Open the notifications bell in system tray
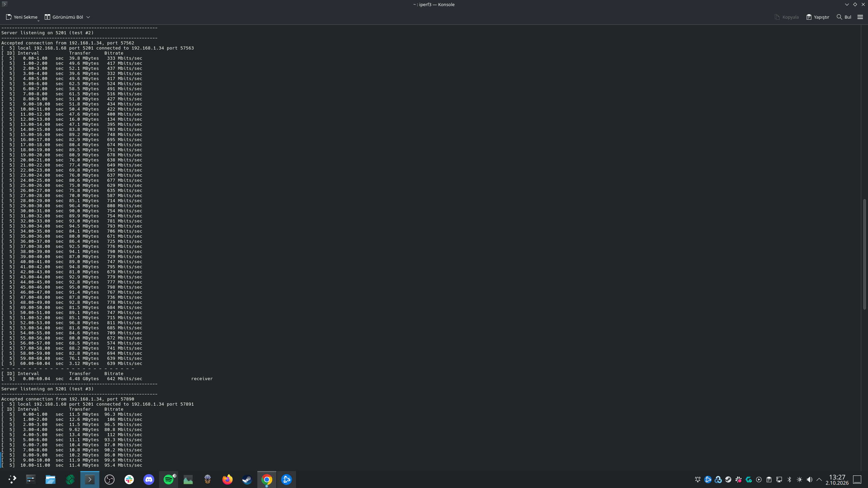 (x=698, y=480)
